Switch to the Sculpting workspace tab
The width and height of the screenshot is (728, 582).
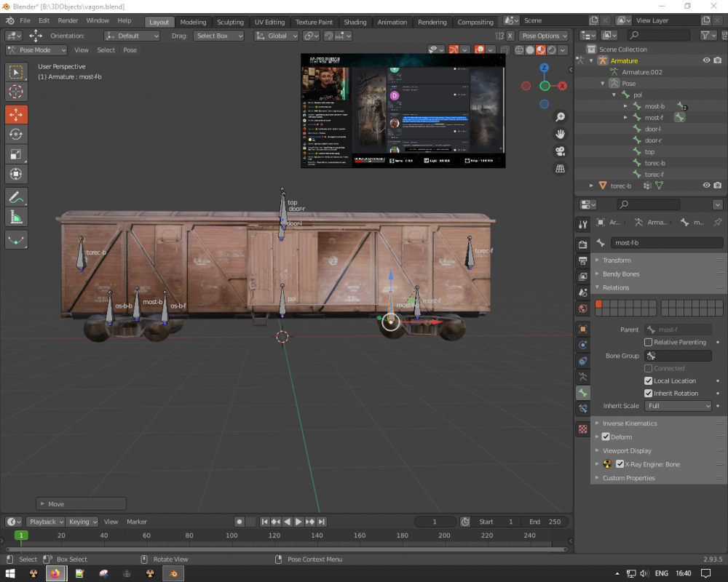pos(230,22)
